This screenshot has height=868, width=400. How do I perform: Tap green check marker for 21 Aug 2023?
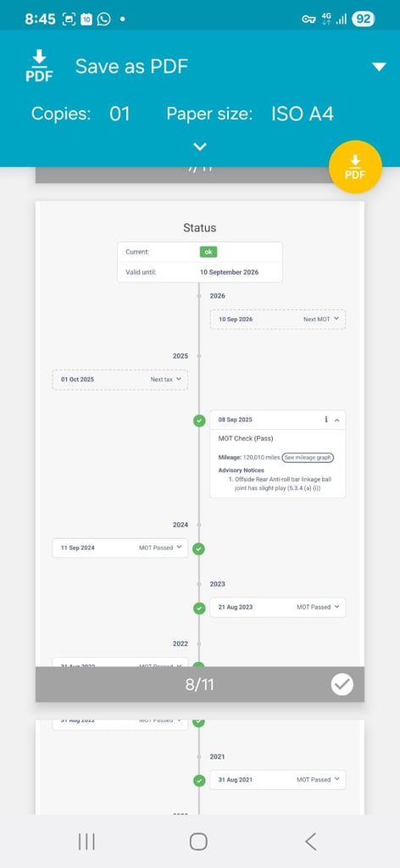(199, 608)
